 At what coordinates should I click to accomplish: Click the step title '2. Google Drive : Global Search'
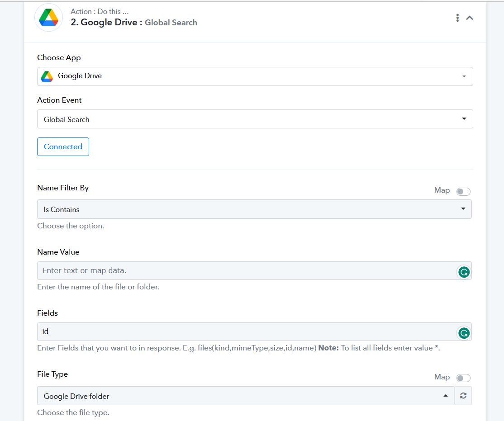134,23
